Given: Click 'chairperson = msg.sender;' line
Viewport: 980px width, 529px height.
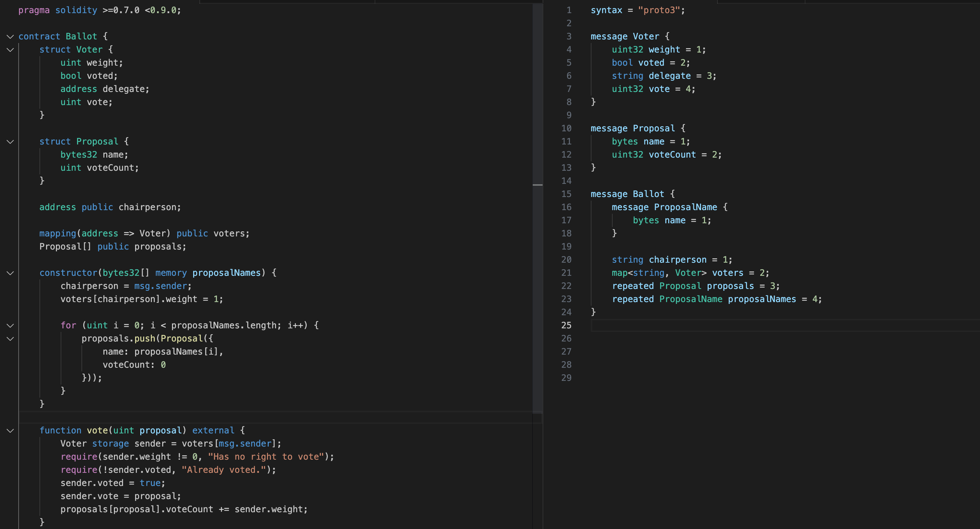Looking at the screenshot, I should tap(126, 286).
